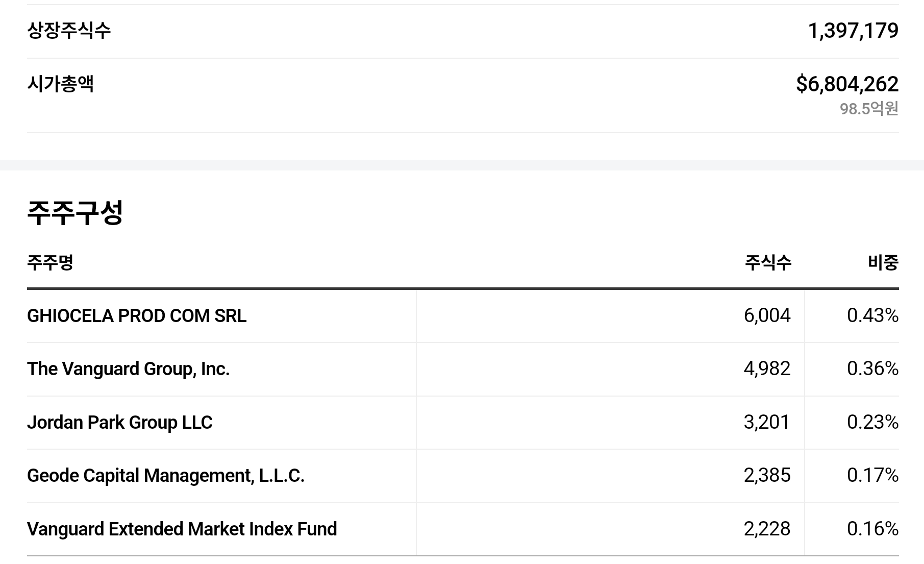924x564 pixels.
Task: Click the 6,004 share count cell
Action: (767, 315)
